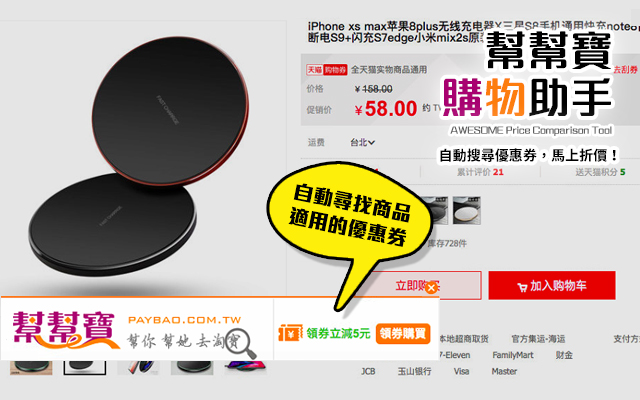Select the white charger color swatch

point(467,211)
